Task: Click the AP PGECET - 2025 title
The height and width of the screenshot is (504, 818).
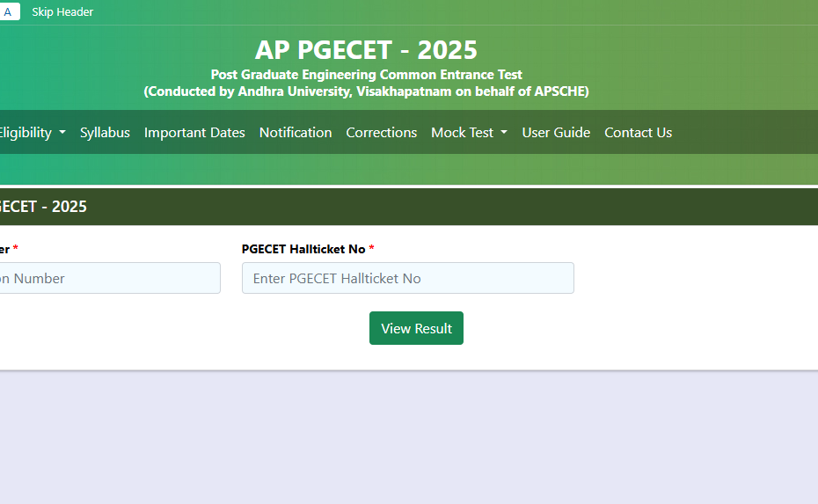Action: click(366, 50)
